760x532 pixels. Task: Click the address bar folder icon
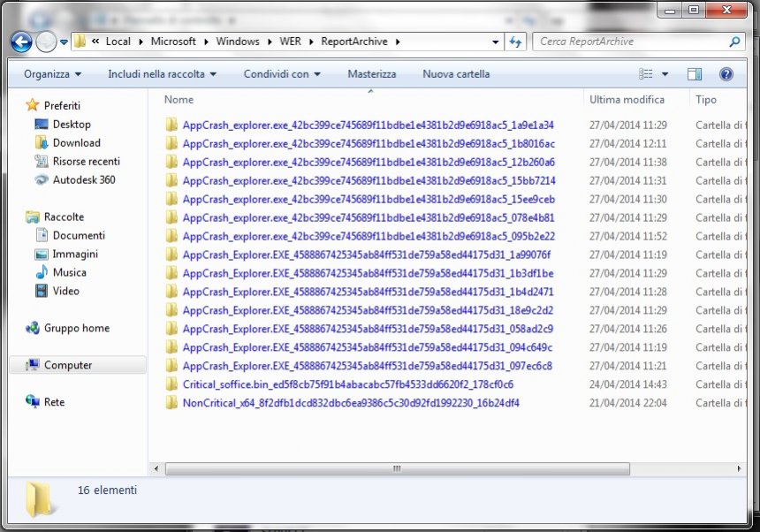pyautogui.click(x=80, y=42)
